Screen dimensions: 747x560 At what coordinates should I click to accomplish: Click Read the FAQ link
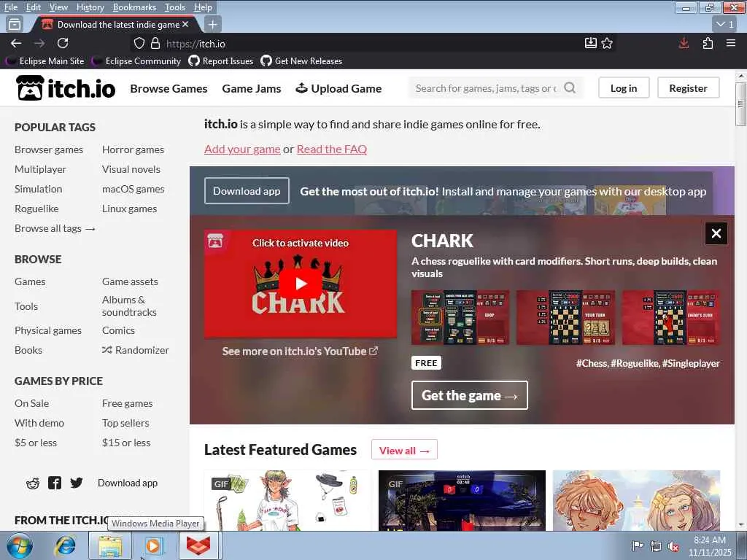coord(332,149)
